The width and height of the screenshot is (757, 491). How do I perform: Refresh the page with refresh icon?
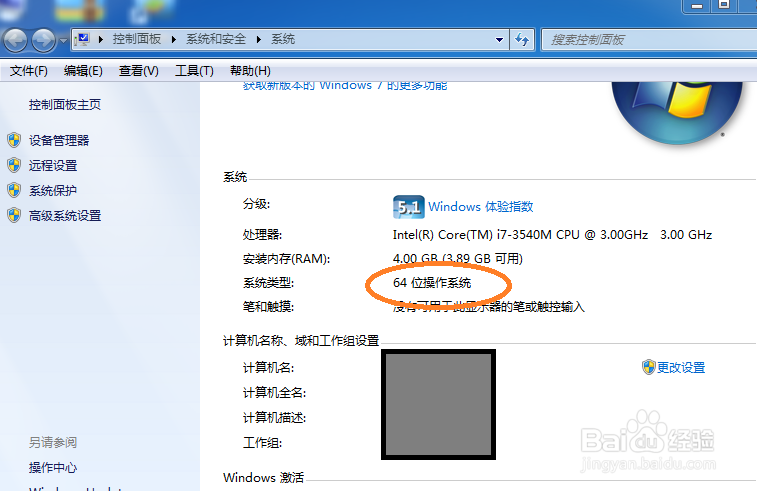tap(522, 40)
